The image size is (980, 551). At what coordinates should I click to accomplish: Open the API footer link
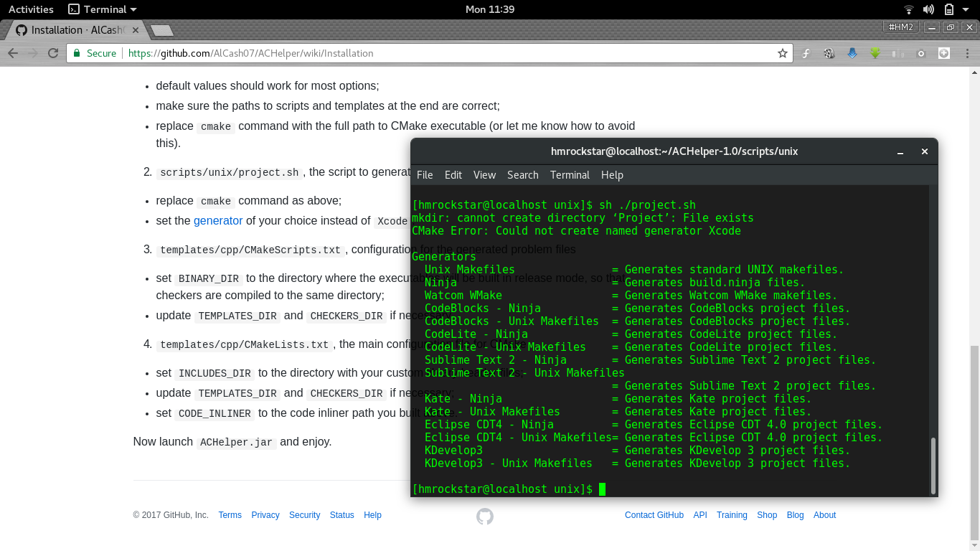(x=700, y=515)
